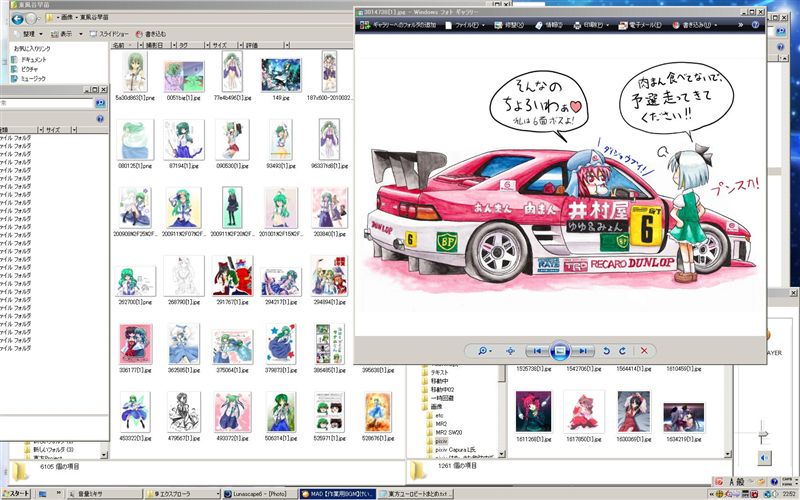800x500 pixels.
Task: Open Photo Gallery help question-mark icon
Action: pyautogui.click(x=755, y=24)
